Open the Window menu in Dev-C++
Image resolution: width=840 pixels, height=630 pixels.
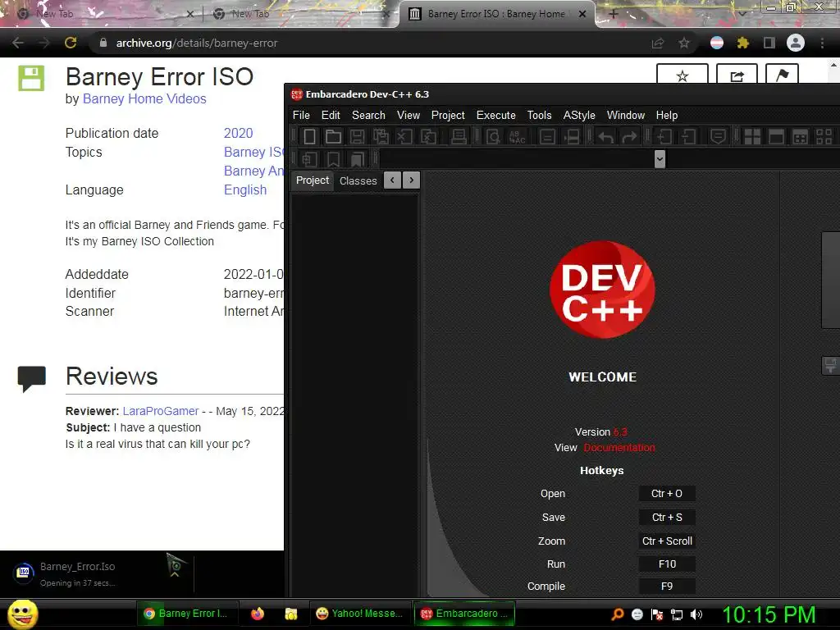click(626, 115)
